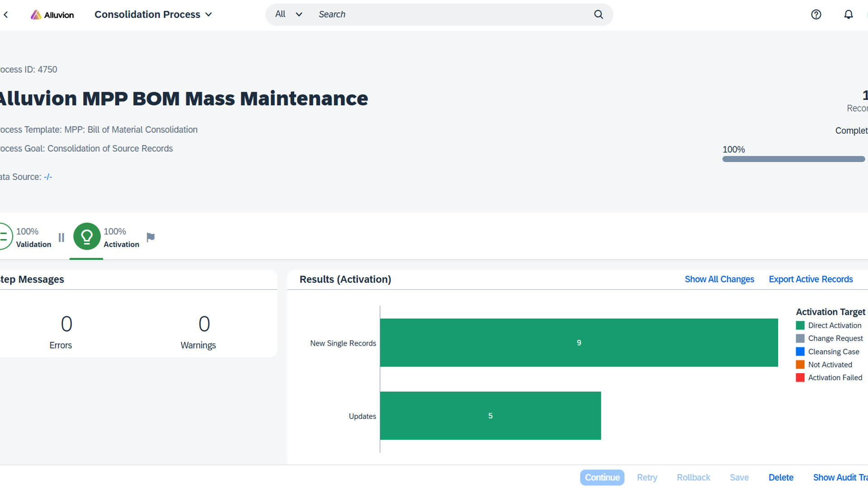Viewport: 868px width, 488px height.
Task: Click the New Single Records axis label
Action: (x=343, y=343)
